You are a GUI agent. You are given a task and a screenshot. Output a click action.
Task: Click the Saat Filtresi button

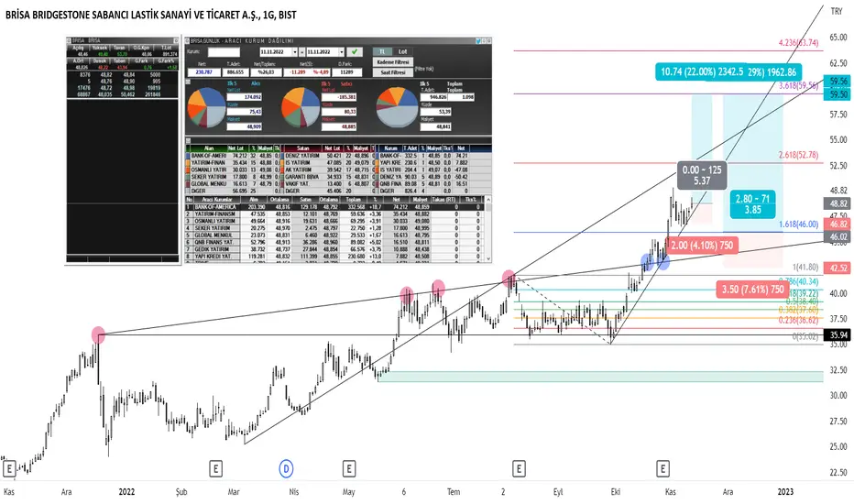393,71
